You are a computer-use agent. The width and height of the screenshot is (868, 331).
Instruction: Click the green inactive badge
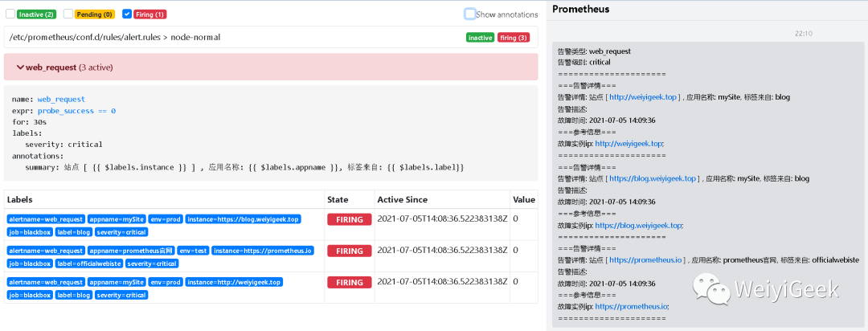pos(480,38)
